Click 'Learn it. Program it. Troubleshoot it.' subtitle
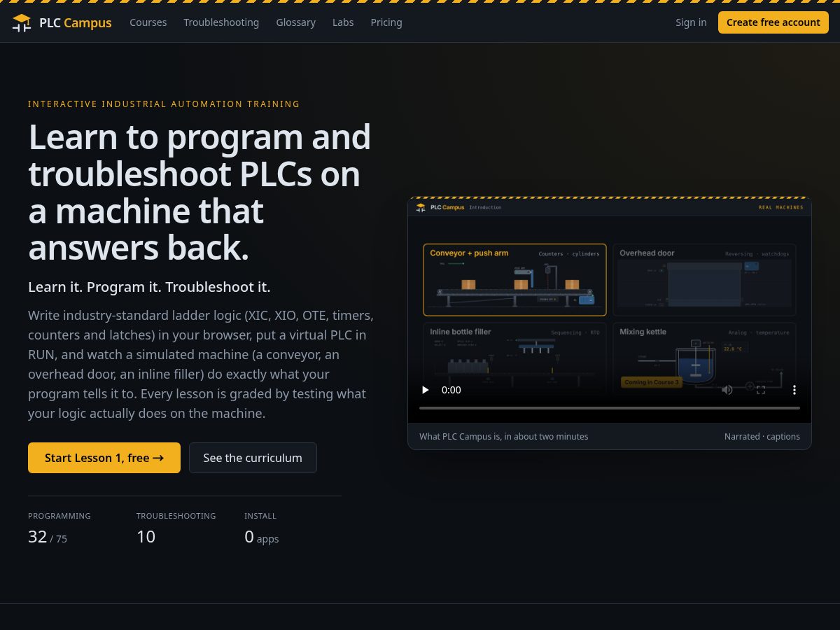Image resolution: width=840 pixels, height=630 pixels. click(149, 287)
